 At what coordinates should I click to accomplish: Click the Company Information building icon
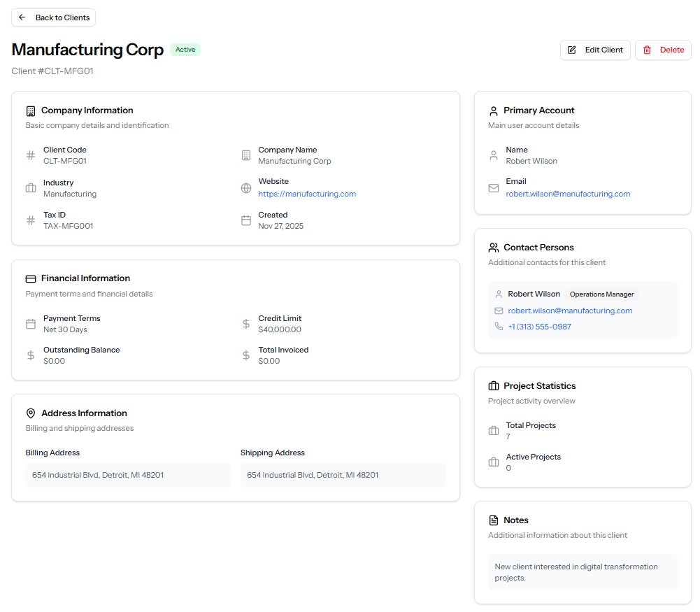tap(29, 110)
